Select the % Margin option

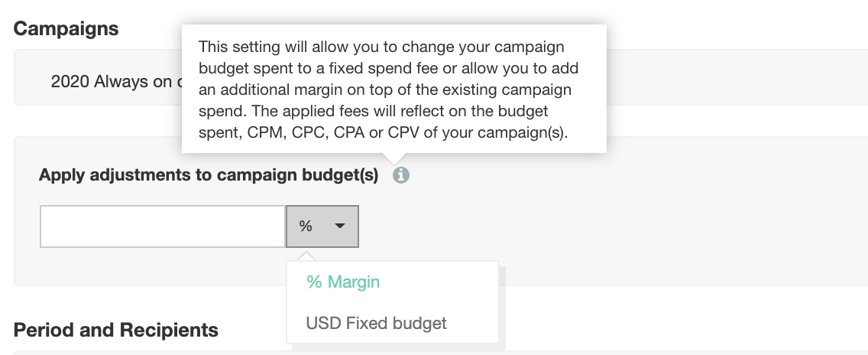pos(343,282)
